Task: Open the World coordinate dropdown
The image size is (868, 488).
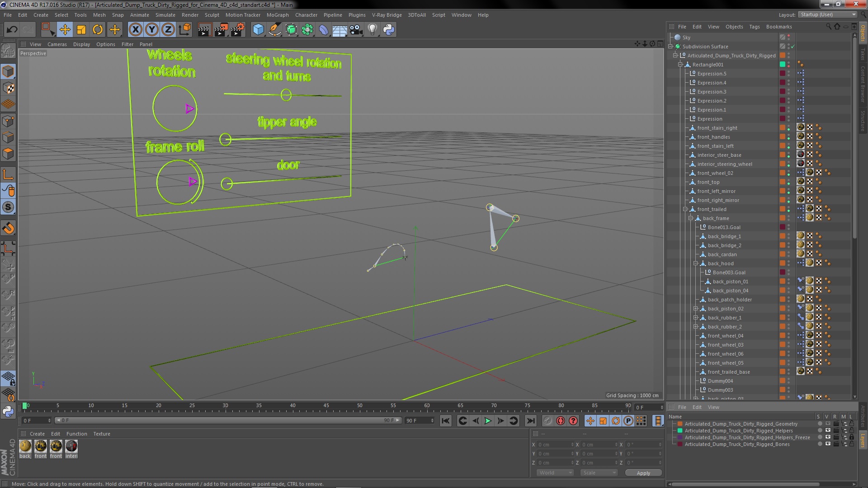Action: click(x=555, y=473)
